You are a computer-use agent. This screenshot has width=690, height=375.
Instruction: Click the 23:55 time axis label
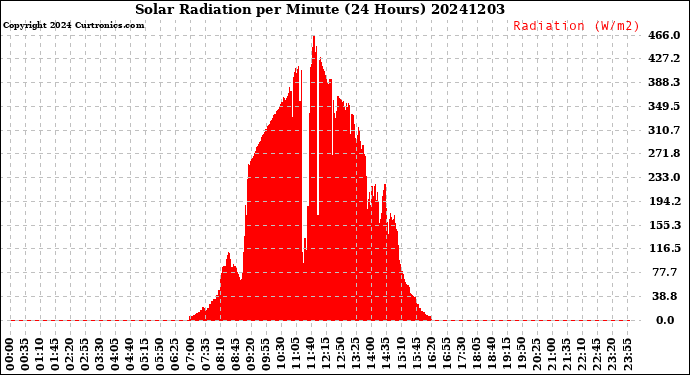(627, 354)
